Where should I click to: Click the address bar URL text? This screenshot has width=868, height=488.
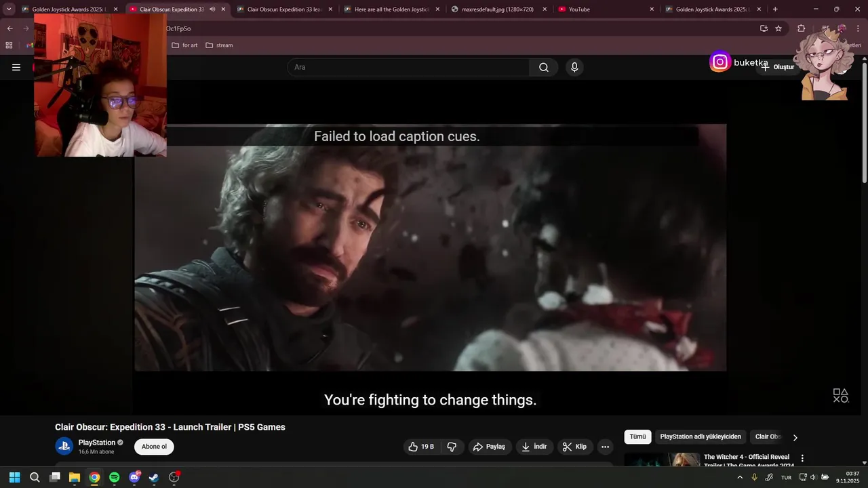pos(178,28)
